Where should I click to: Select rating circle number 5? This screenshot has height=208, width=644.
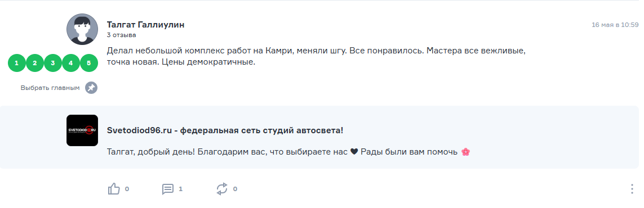(88, 63)
